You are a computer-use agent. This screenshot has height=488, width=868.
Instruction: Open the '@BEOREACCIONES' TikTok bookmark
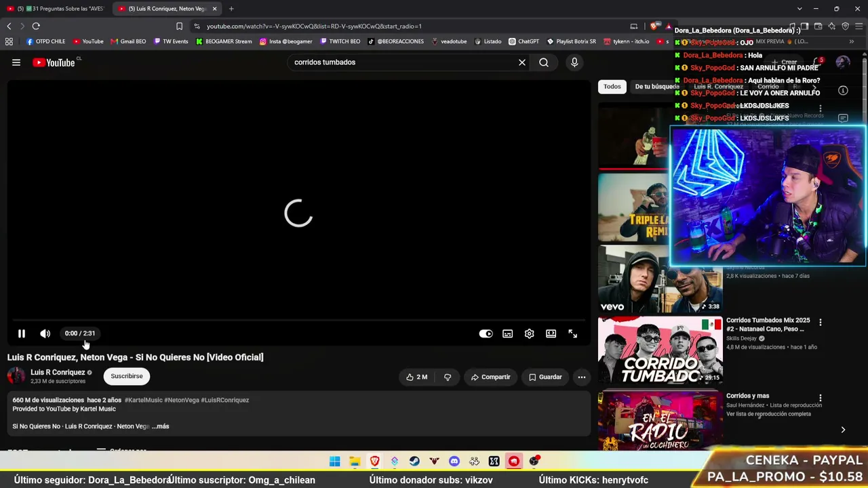pyautogui.click(x=396, y=41)
